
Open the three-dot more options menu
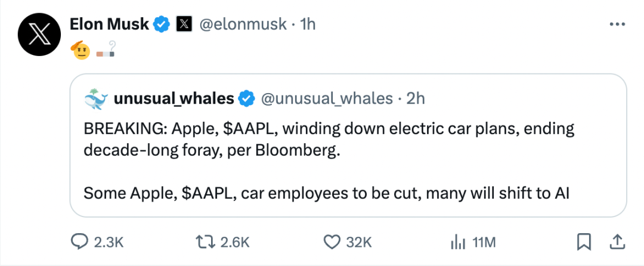click(616, 24)
